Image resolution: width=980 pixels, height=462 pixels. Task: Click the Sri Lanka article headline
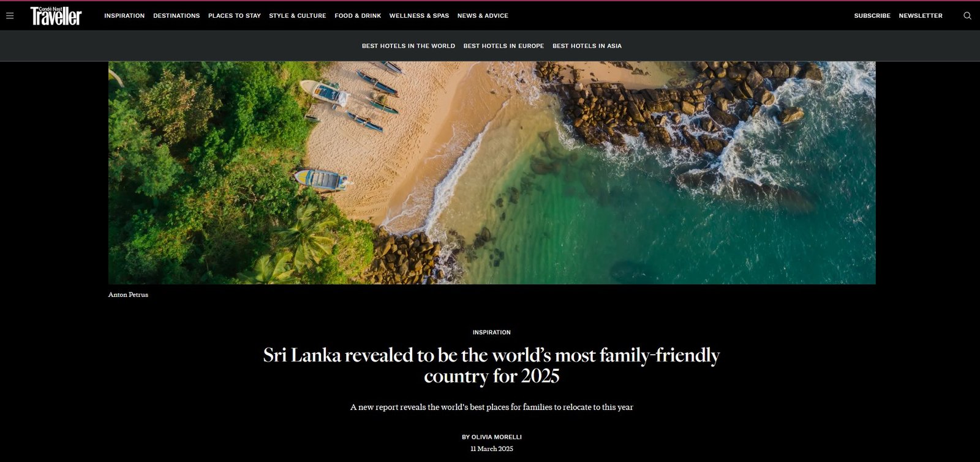pos(492,365)
